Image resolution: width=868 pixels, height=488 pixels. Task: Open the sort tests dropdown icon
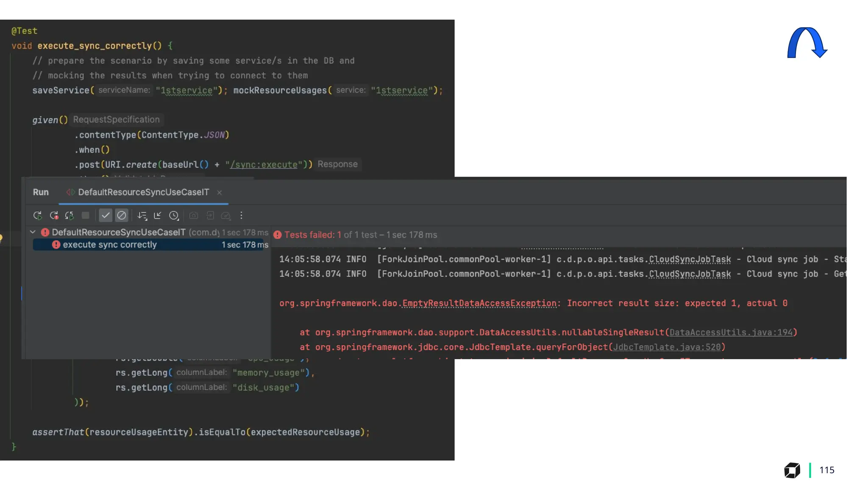(x=142, y=216)
